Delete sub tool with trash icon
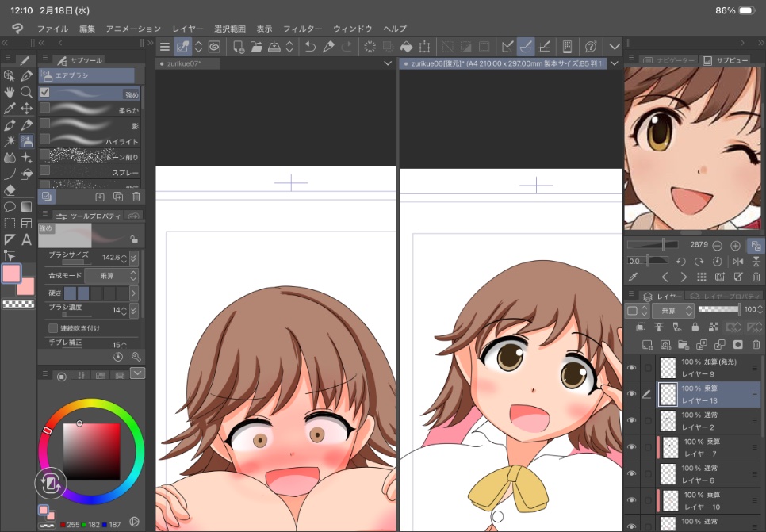 (136, 197)
